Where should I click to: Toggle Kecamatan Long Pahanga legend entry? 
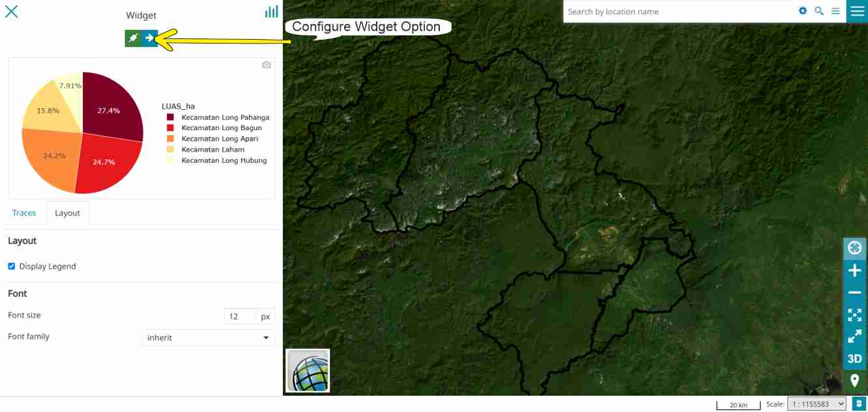tap(225, 118)
